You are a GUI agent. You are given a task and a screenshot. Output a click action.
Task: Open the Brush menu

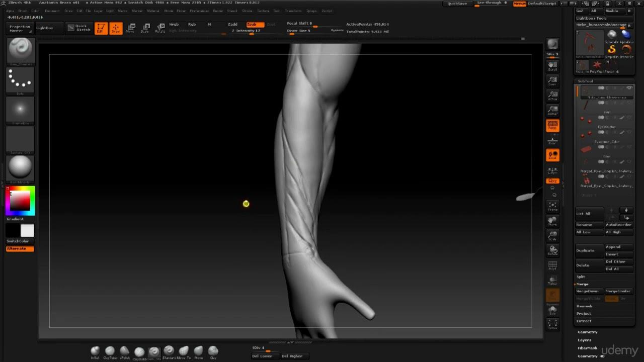pos(23,11)
